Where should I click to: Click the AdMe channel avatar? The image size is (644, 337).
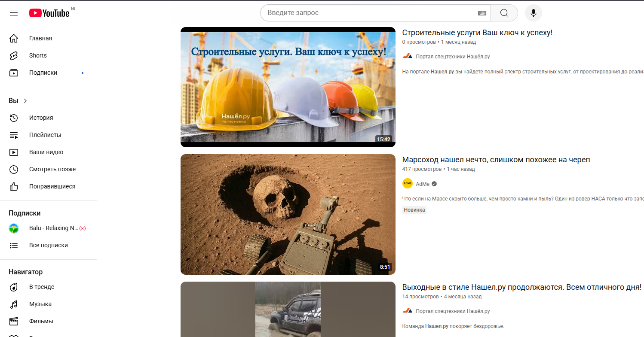(407, 183)
